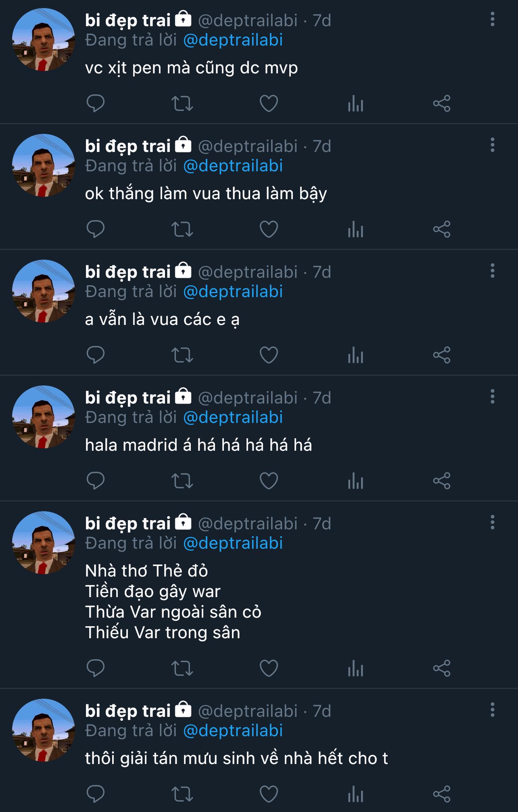Open 'bi đẹp trai' name on 'a vẫn là vua' tweet

(127, 272)
